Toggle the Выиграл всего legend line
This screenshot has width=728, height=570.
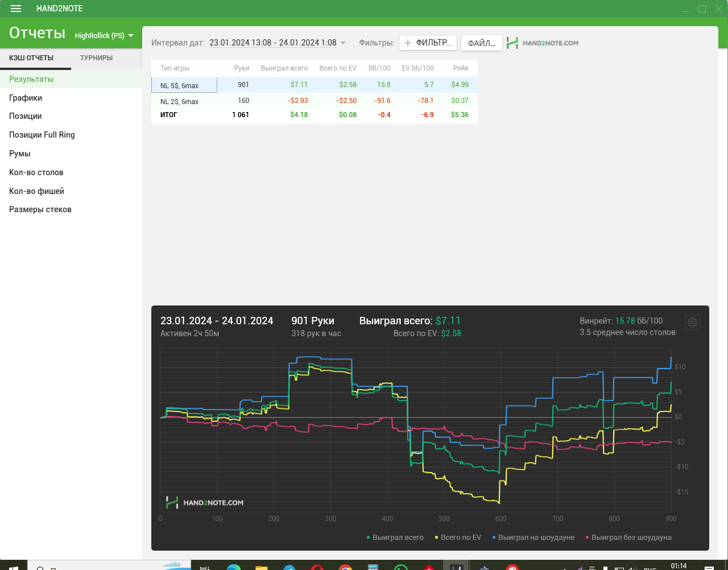coord(395,537)
